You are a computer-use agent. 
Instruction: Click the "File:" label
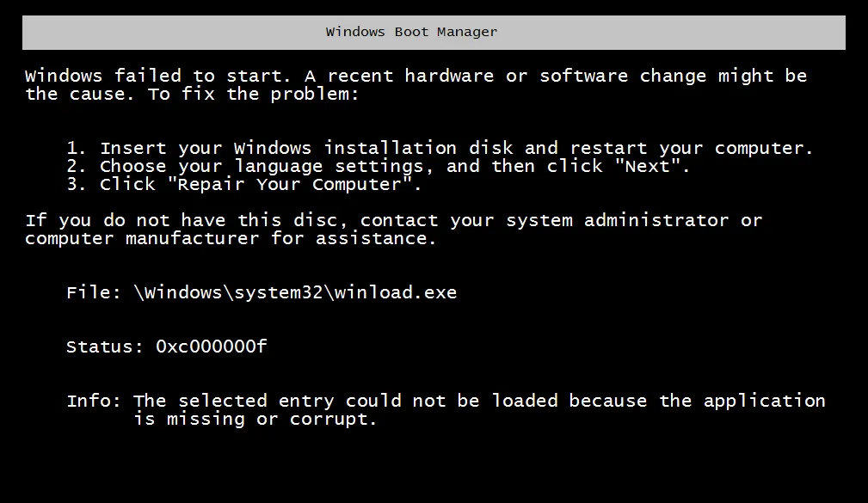[x=95, y=292]
